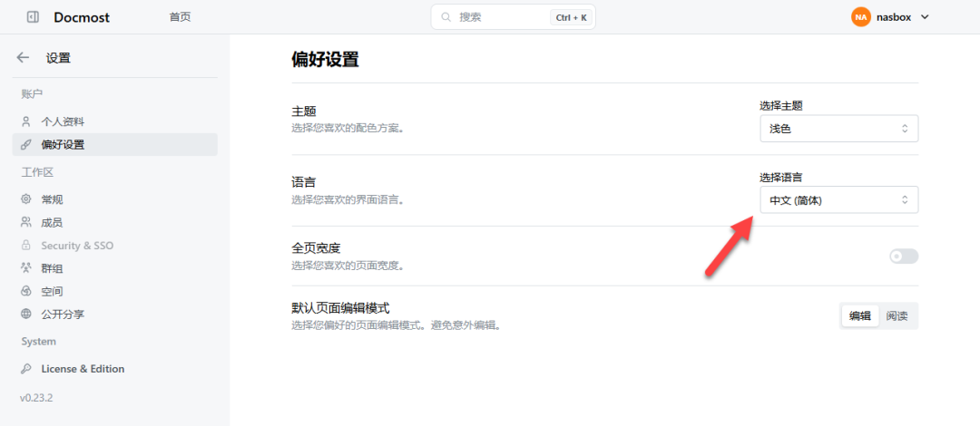Expand the nasbox user menu chevron
The width and height of the screenshot is (980, 426).
(925, 17)
